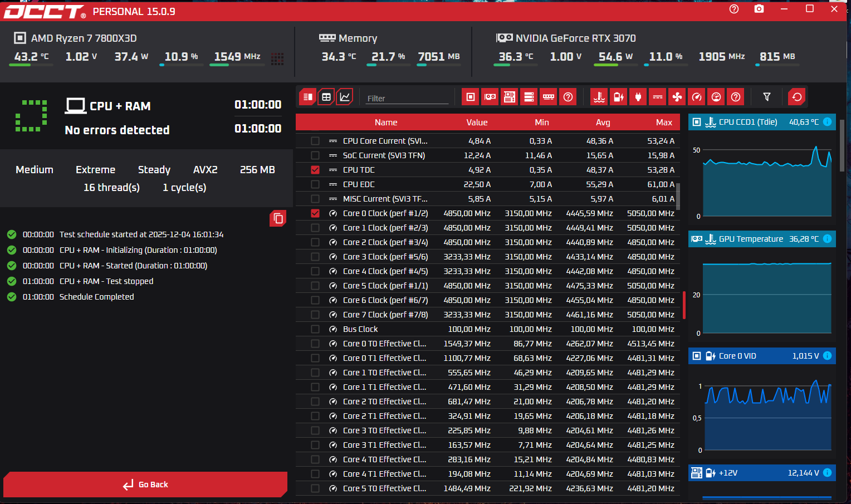Check the Bus Clock checkbox
Viewport: 851px width, 504px height.
pyautogui.click(x=315, y=329)
